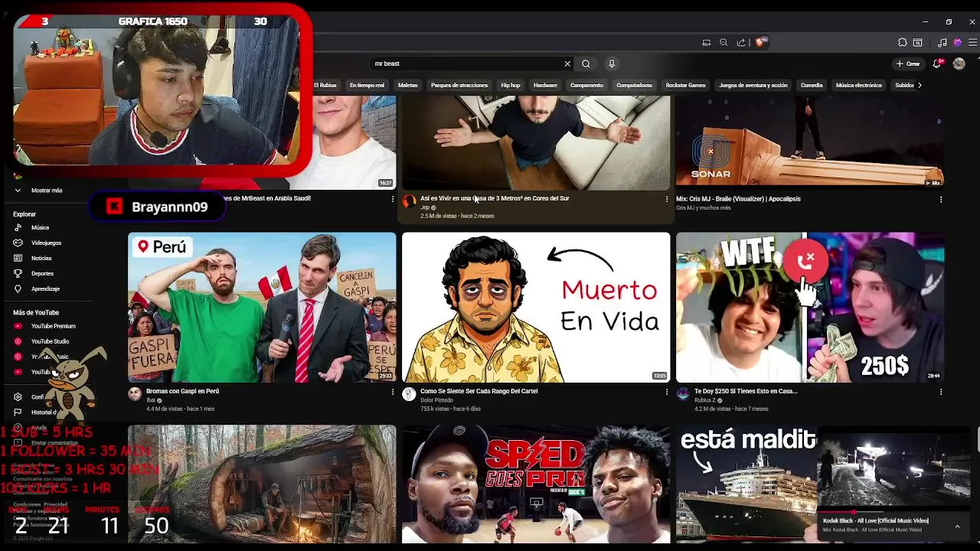980x551 pixels.
Task: Open options menu for 'Como Se Siente Ser Cada Rango'
Action: tap(667, 392)
